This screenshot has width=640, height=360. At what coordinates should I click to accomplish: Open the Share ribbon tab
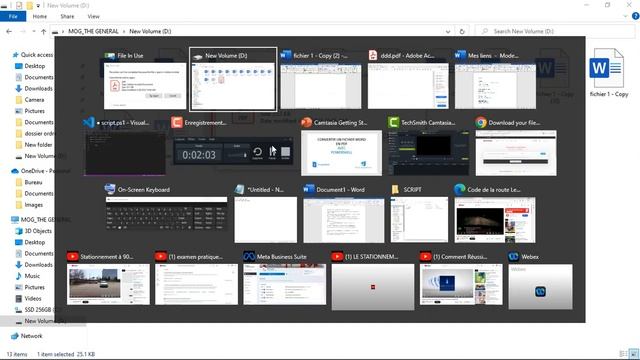click(x=67, y=16)
